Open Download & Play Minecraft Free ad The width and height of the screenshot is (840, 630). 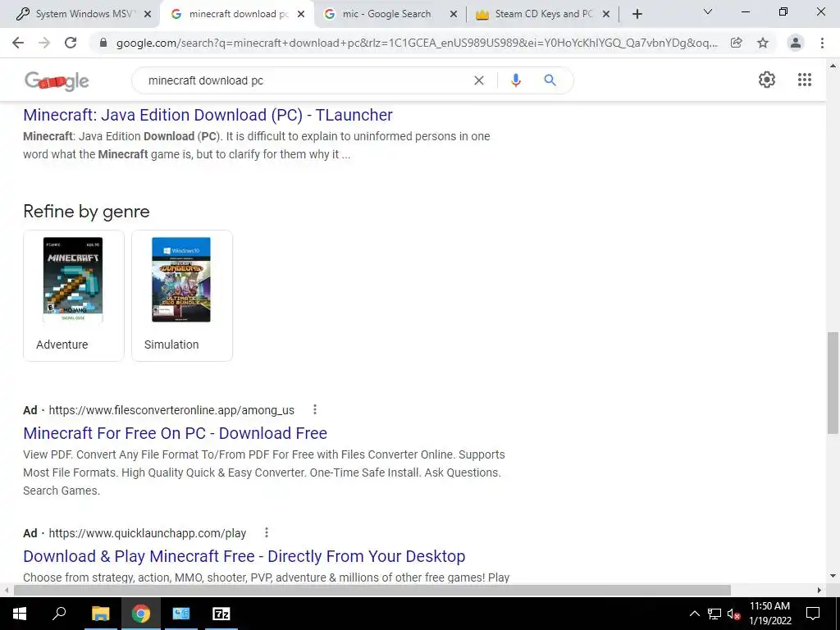[x=244, y=556]
